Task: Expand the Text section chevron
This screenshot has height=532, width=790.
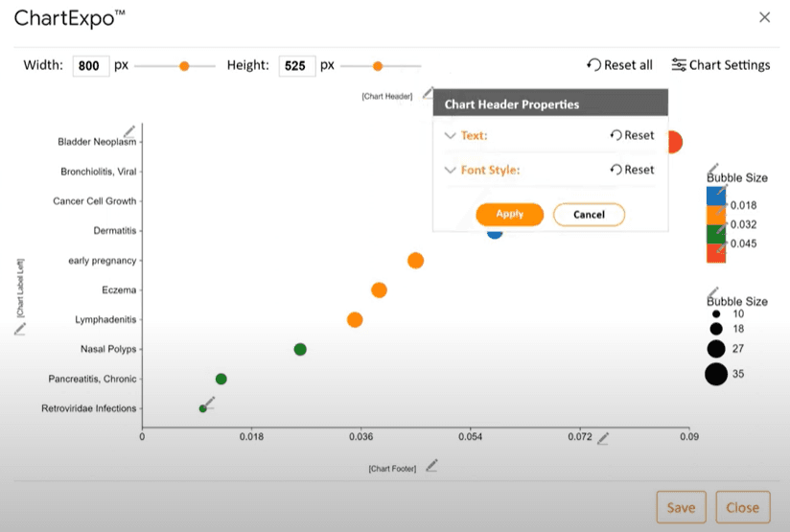Action: pos(450,135)
